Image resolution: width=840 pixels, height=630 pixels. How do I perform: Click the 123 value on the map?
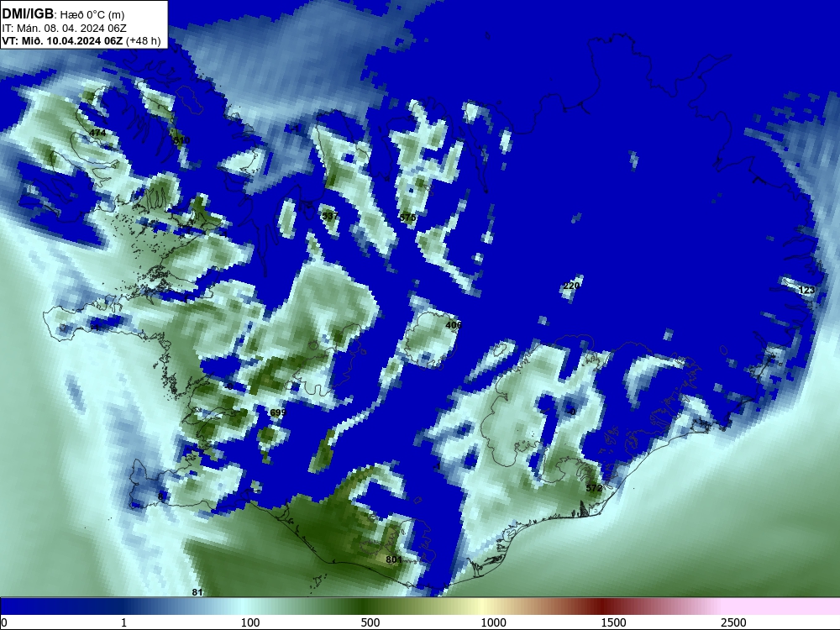click(806, 290)
